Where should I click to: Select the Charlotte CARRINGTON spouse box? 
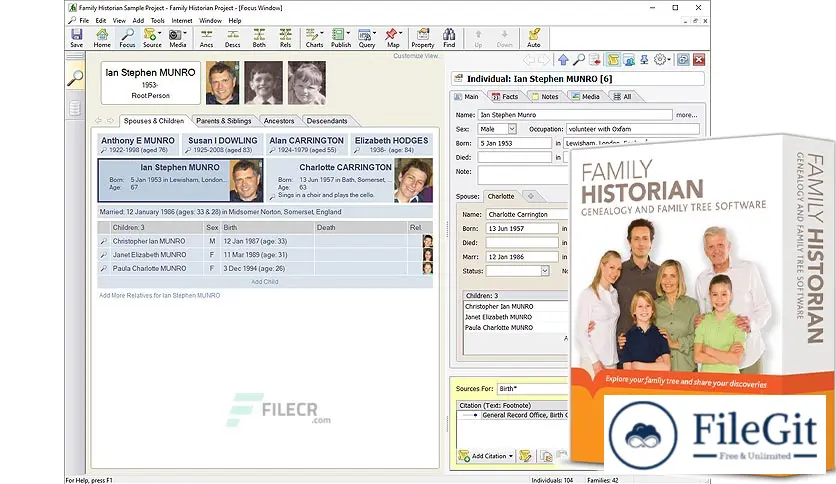(x=349, y=180)
